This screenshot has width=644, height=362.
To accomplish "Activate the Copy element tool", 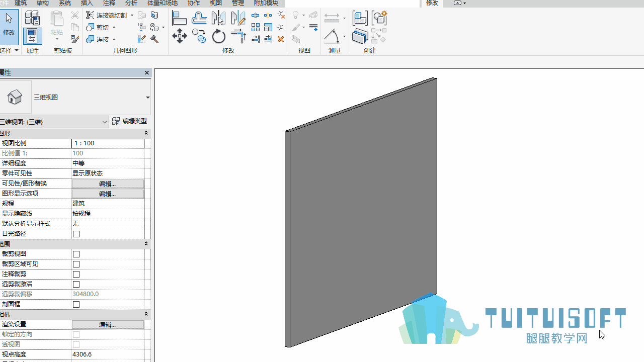I will pos(199,36).
